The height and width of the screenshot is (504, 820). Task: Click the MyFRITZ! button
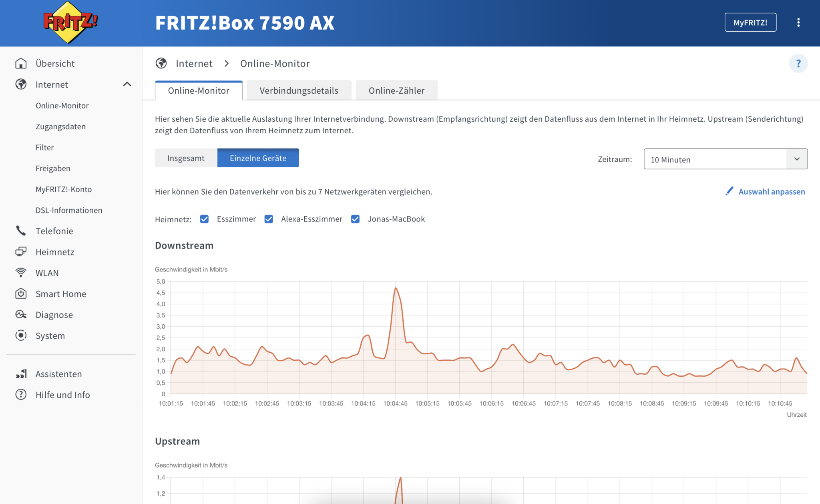[x=750, y=22]
